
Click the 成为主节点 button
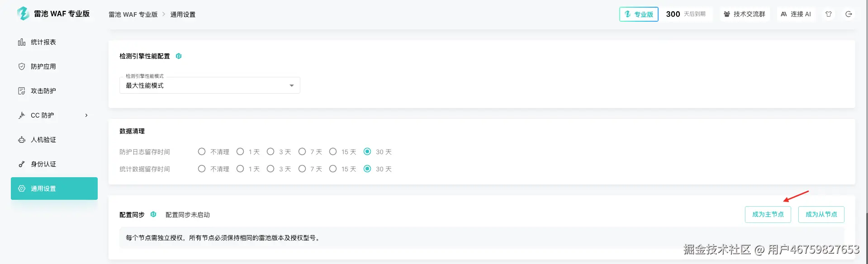(768, 214)
